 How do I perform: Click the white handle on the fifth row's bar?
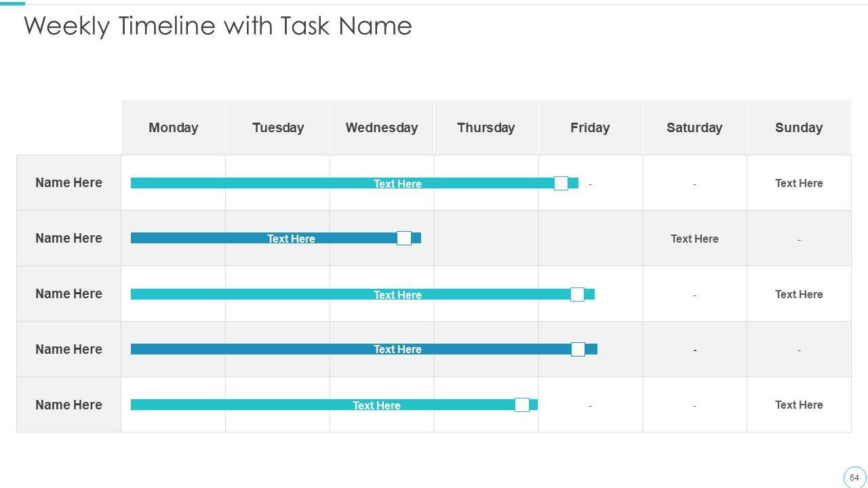[x=521, y=405]
